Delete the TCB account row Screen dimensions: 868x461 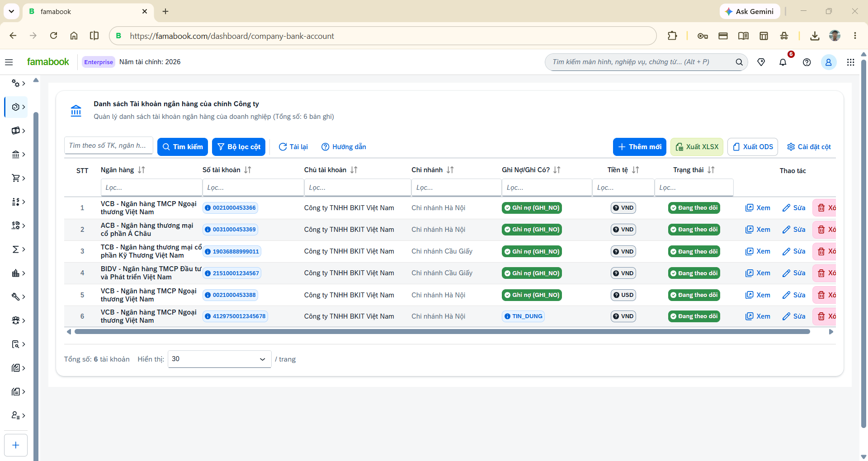(x=825, y=251)
